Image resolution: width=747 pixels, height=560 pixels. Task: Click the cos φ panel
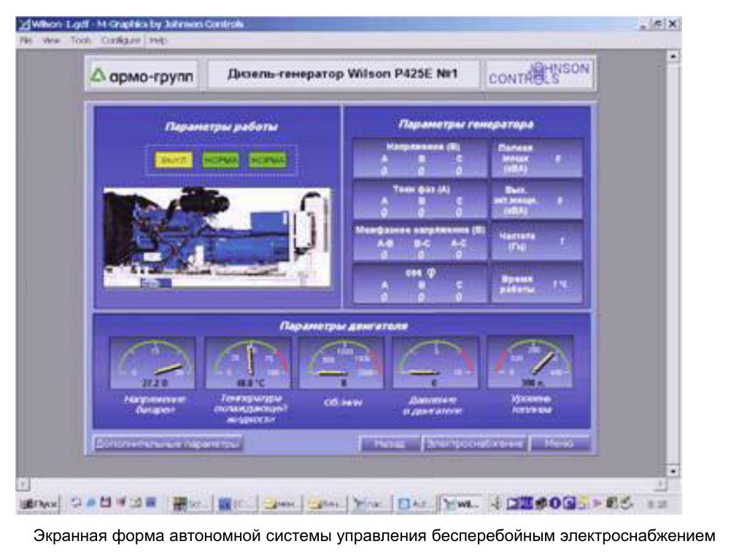click(421, 284)
